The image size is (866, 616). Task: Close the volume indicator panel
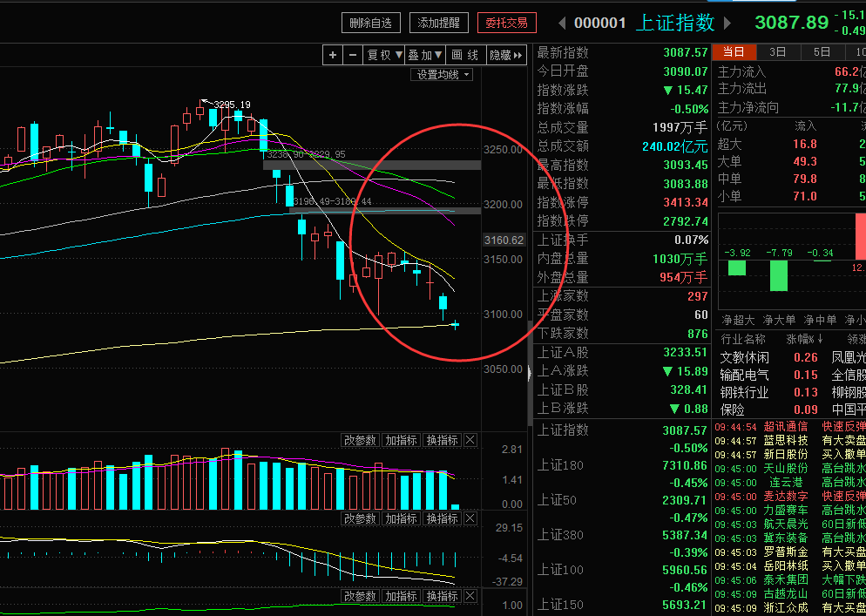point(470,440)
